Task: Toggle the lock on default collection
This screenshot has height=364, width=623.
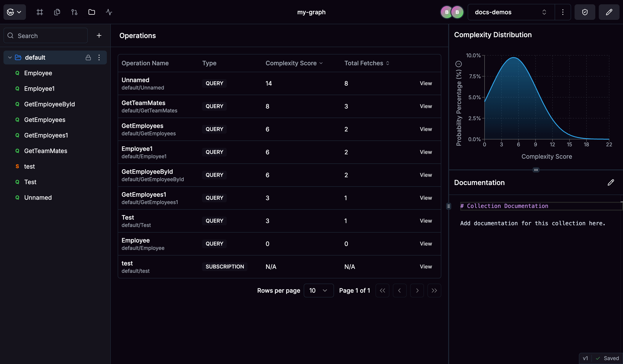Action: pyautogui.click(x=88, y=57)
